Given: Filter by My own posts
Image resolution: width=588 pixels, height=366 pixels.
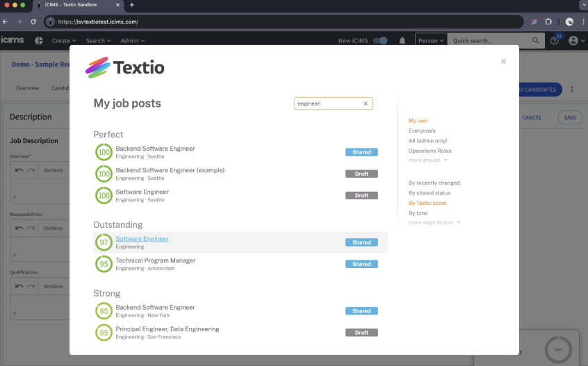Looking at the screenshot, I should pos(418,121).
